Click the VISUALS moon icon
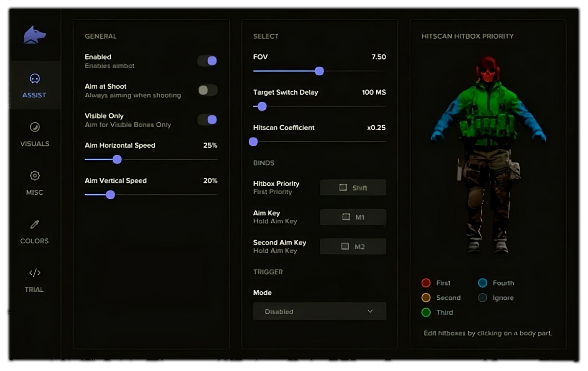Screen dimensions: 588x371 pyautogui.click(x=34, y=127)
